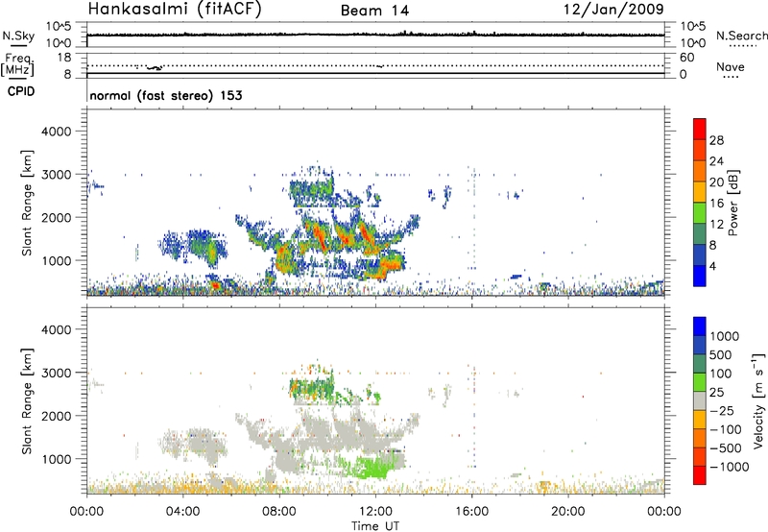Click the 4 tick label on Power colorbar
Screen dimensions: 768x532
tap(712, 266)
